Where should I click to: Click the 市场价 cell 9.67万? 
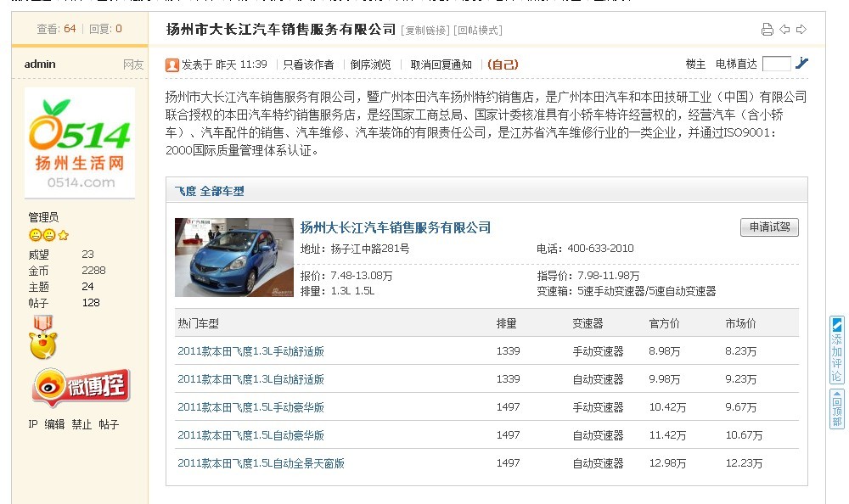click(x=740, y=407)
